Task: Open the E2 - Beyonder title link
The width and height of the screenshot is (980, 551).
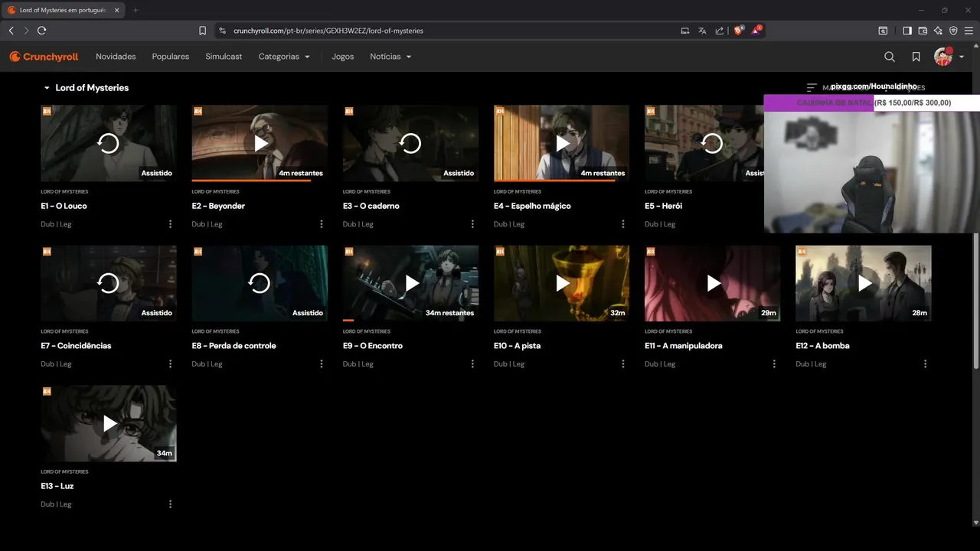Action: pos(218,206)
